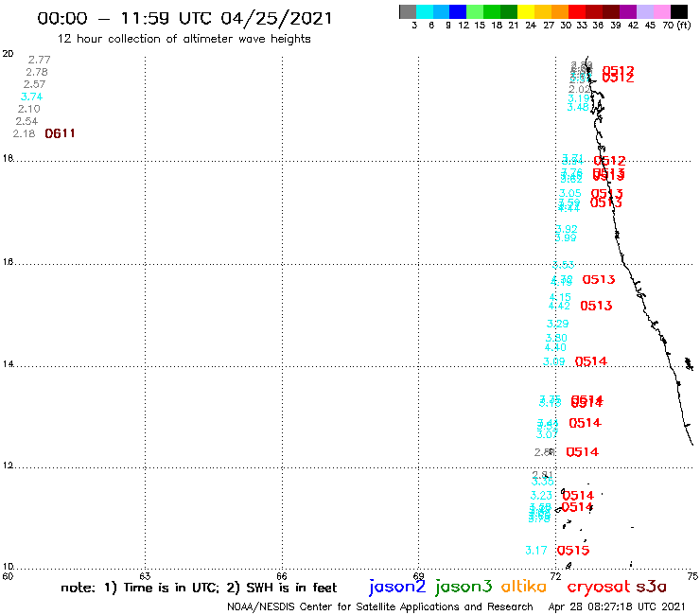Click the altika satellite label
700x615 pixels.
coord(524,586)
